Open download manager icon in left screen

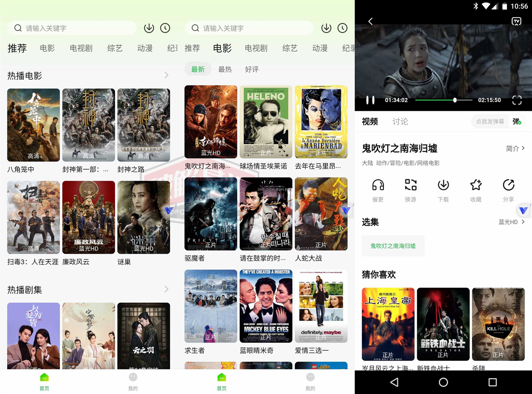[149, 28]
